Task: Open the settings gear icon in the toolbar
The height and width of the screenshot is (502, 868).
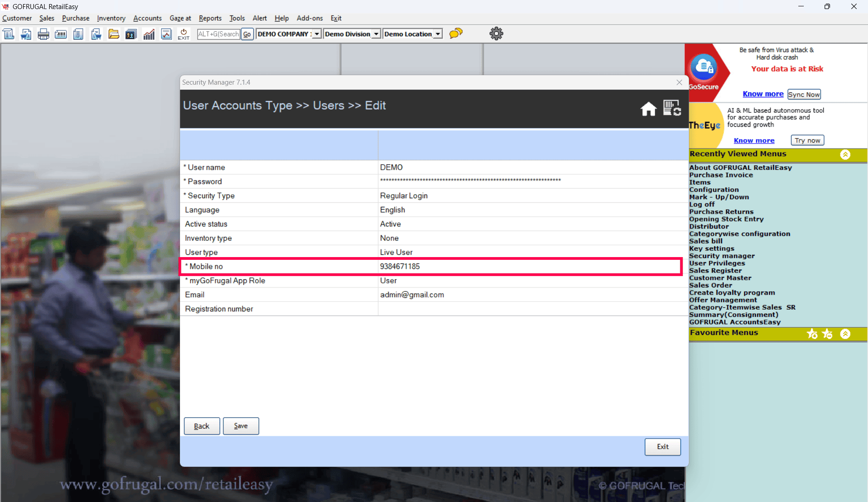Action: coord(496,33)
